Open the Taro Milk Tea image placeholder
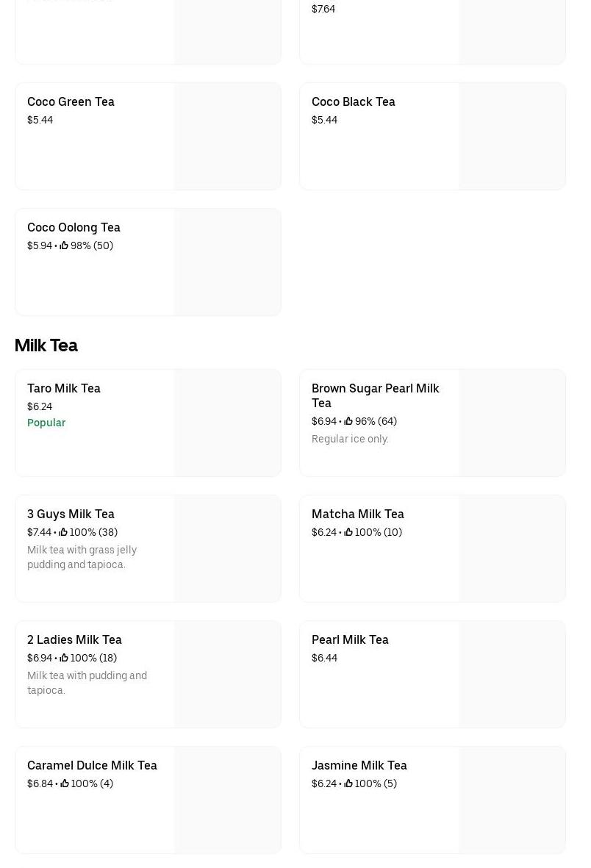591x868 pixels. 227,423
